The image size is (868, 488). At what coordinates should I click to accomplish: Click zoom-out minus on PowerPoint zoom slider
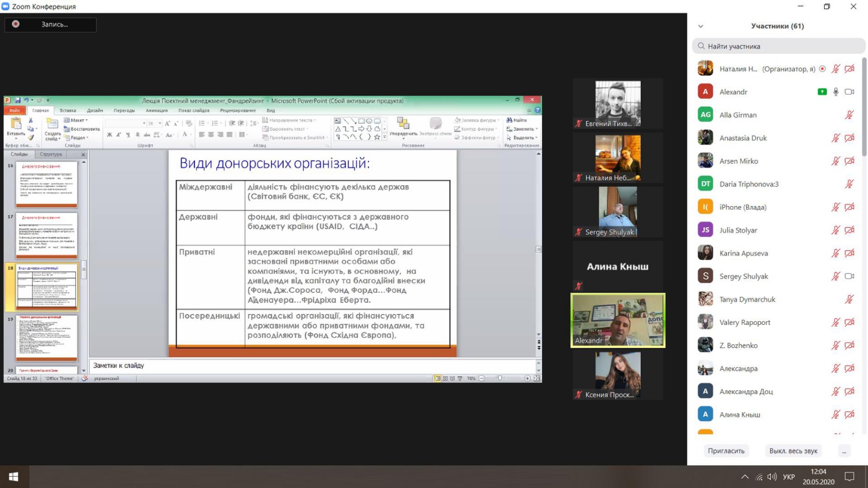481,378
